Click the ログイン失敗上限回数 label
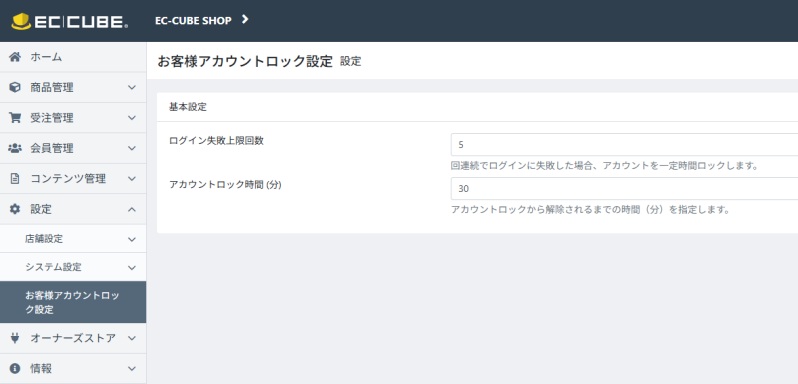Viewport: 798px width, 384px height. point(216,141)
